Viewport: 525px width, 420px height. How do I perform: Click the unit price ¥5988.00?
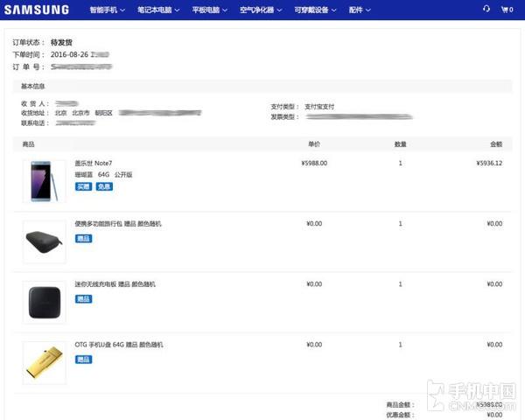[x=314, y=163]
